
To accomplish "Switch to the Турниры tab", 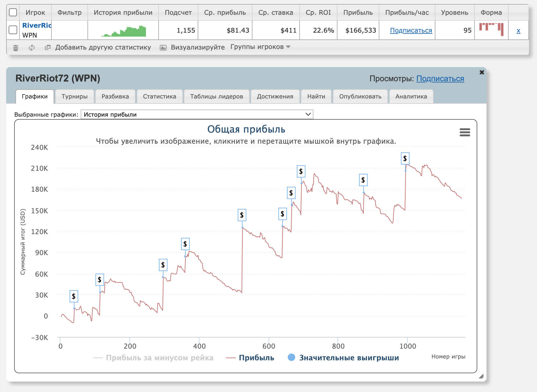I will [x=75, y=96].
